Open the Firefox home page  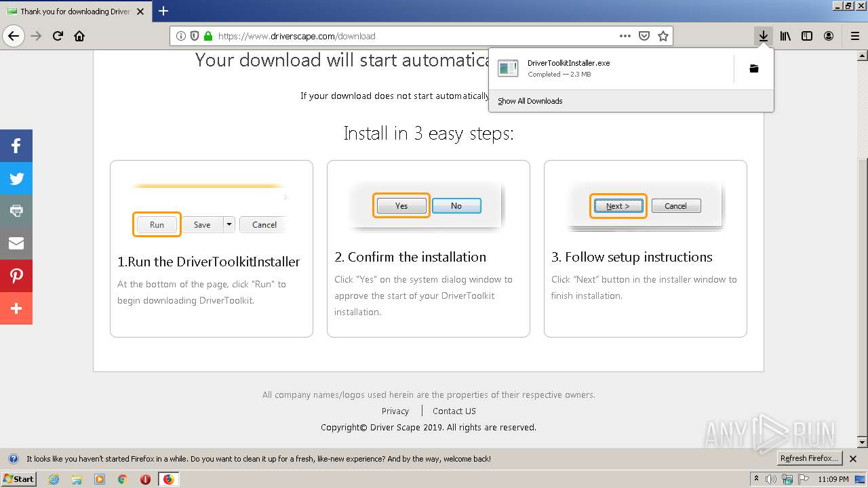79,36
